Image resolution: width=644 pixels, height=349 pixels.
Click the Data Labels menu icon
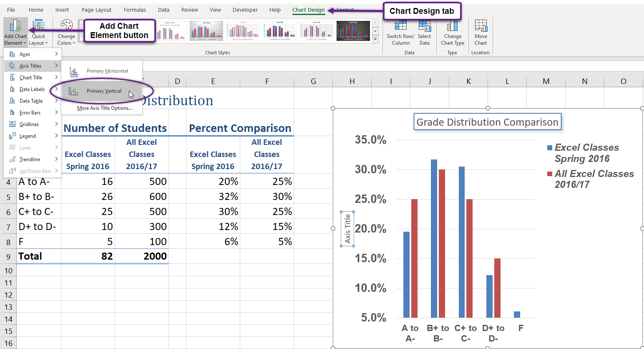(12, 89)
